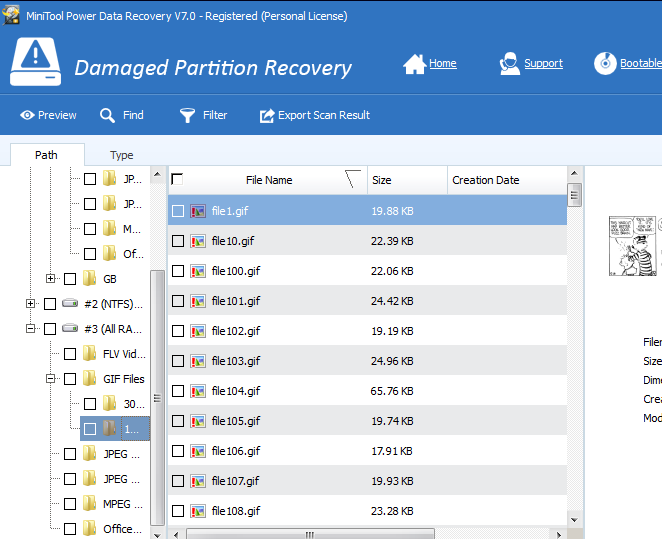Click the file list horizontal scroll-right arrow
662x539 pixels.
click(x=559, y=535)
